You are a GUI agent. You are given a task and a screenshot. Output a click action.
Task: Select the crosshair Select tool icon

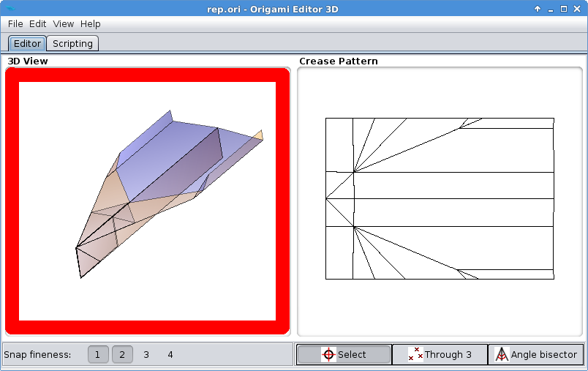click(328, 354)
